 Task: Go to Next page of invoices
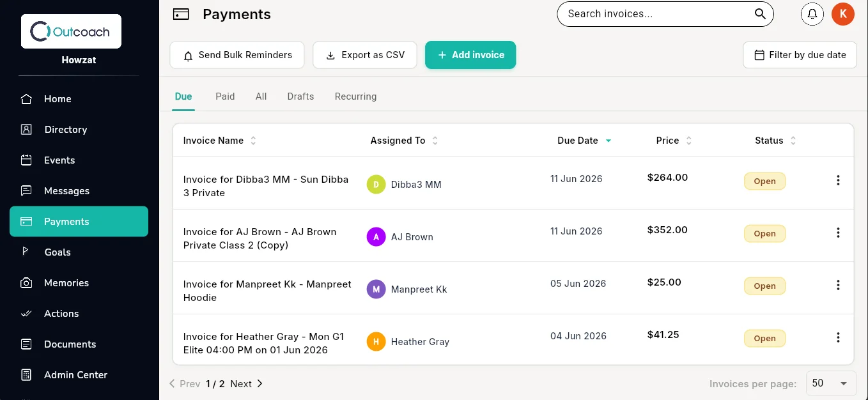coord(247,384)
